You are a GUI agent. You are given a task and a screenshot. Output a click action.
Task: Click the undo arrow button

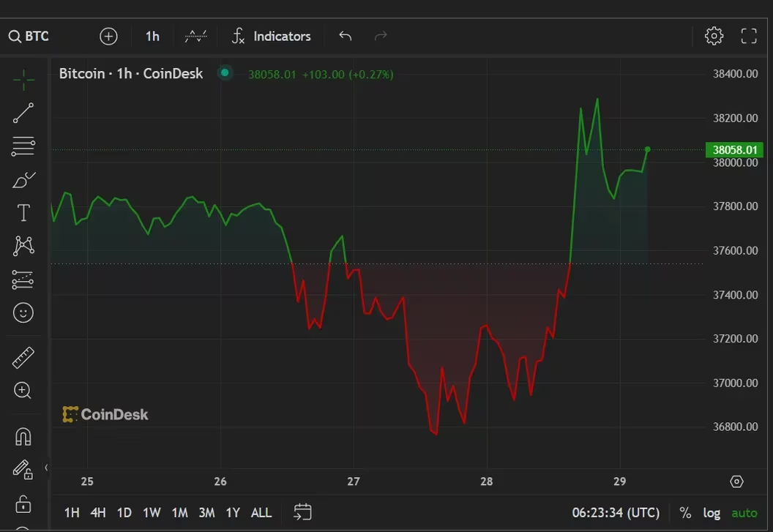click(x=346, y=36)
